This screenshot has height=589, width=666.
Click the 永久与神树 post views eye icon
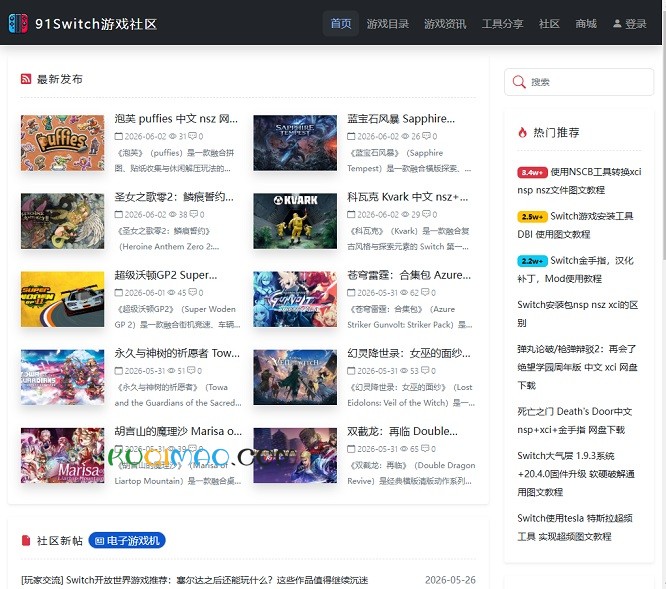171,371
